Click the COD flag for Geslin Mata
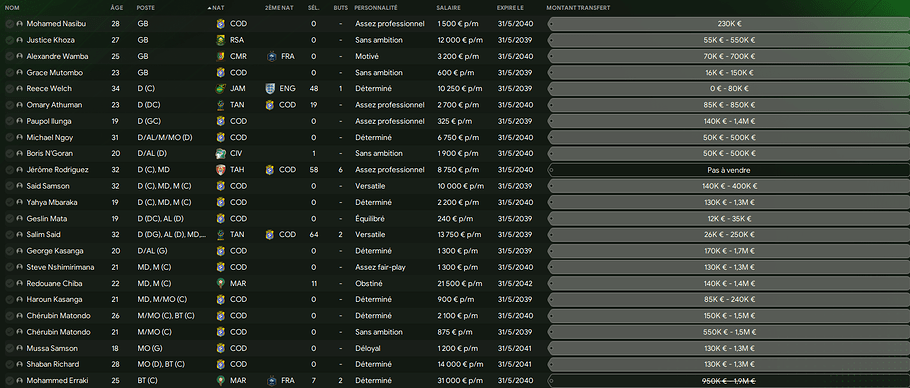910x388 pixels. tap(220, 219)
